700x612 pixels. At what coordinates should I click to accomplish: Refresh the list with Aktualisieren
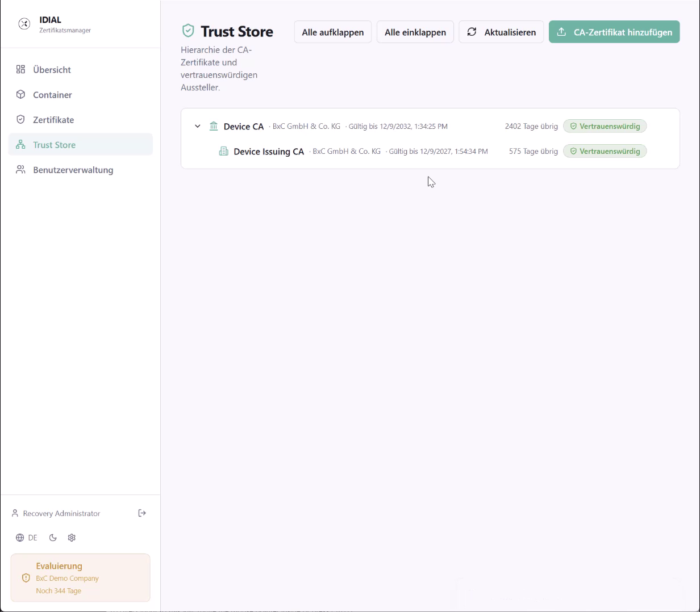click(x=501, y=32)
